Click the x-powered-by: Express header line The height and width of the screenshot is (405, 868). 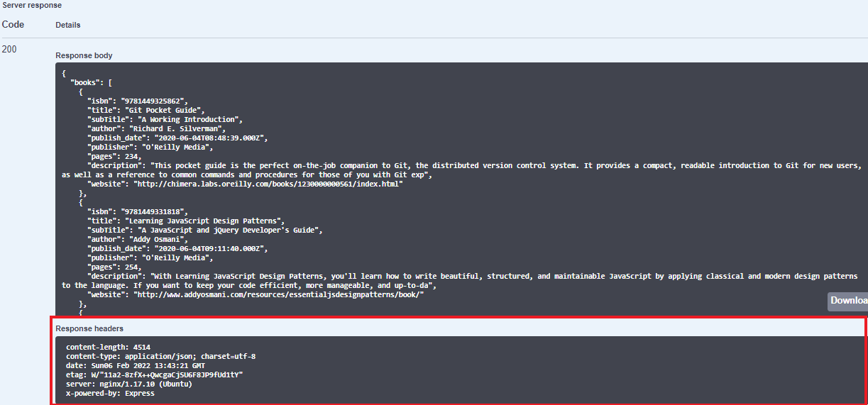[x=110, y=393]
